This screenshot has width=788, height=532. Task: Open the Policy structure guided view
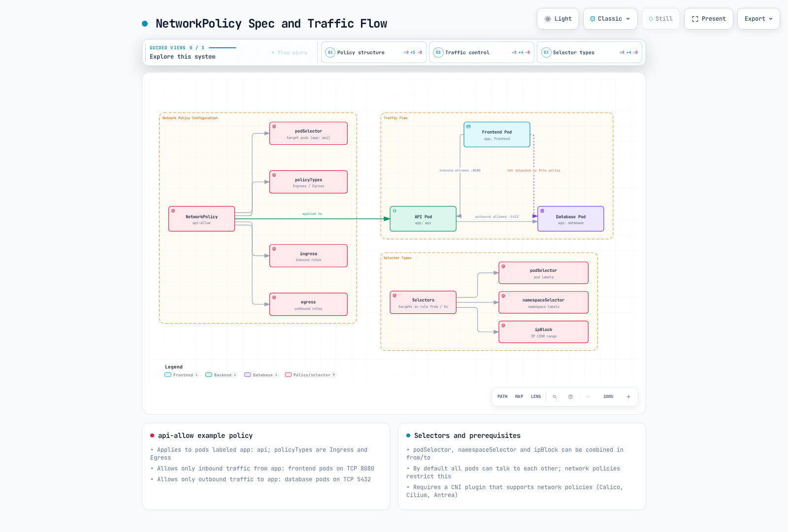tap(374, 52)
